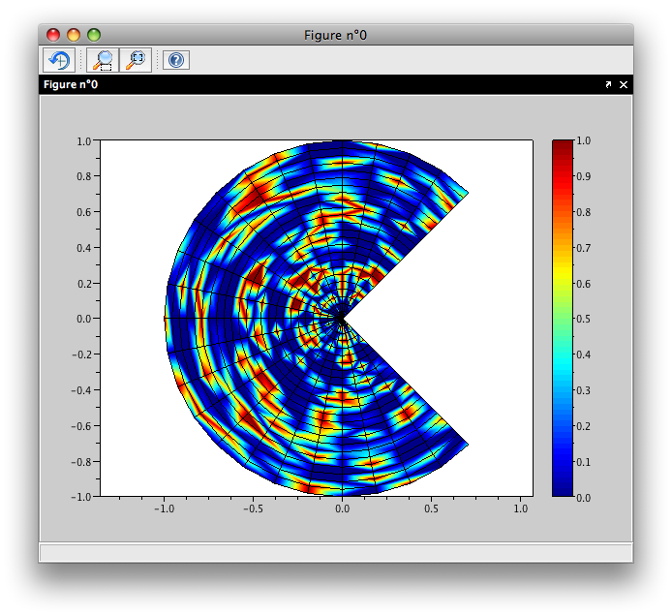
Task: Activate the zoom area magnifier tool
Action: click(x=101, y=60)
